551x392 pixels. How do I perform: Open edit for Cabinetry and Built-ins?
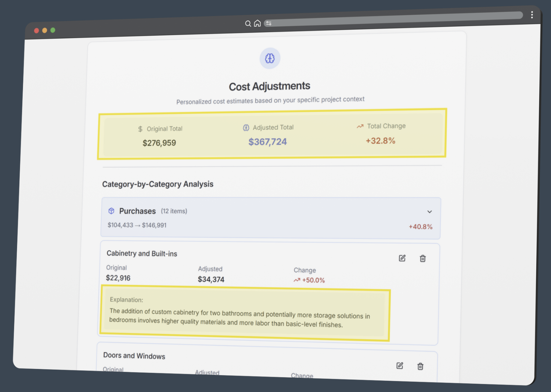402,258
